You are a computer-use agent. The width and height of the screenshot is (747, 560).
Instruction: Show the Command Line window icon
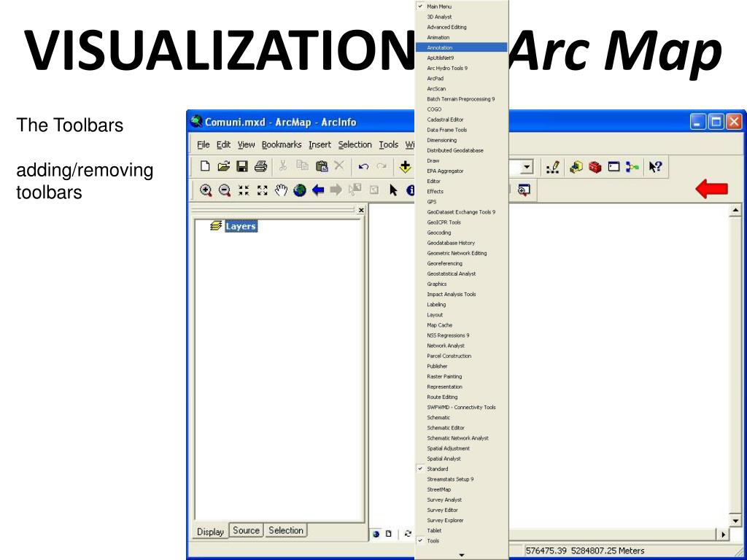click(614, 167)
